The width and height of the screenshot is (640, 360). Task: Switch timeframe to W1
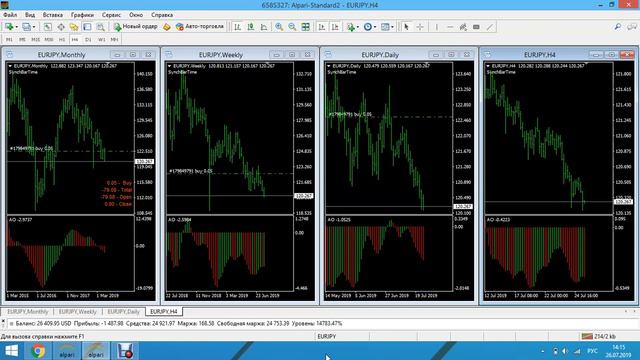pyautogui.click(x=102, y=40)
